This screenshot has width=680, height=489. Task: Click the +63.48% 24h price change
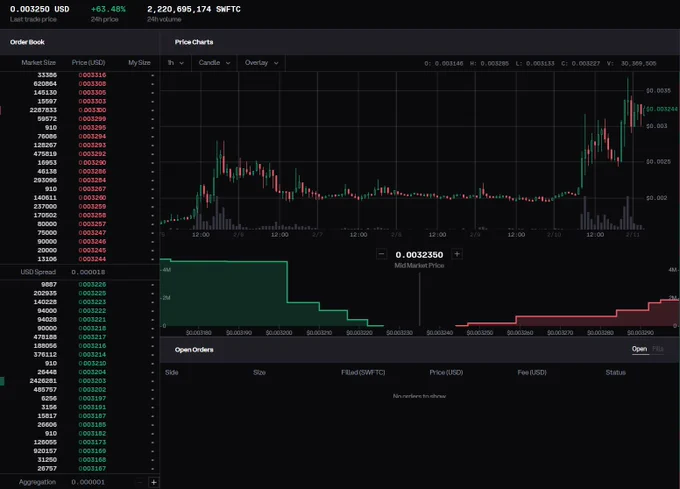(x=108, y=9)
